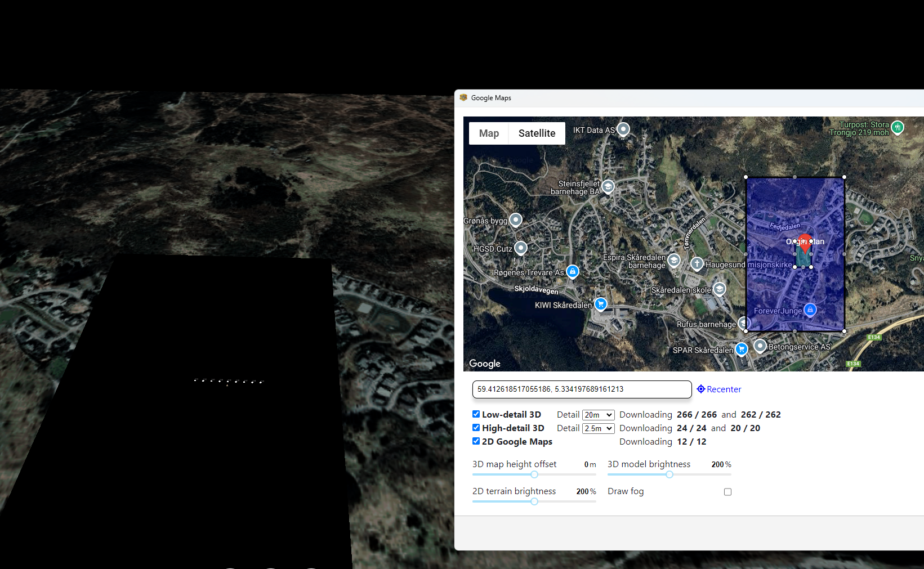Open the Røgenes Trevare AS shop marker
This screenshot has width=924, height=569.
coord(573,272)
